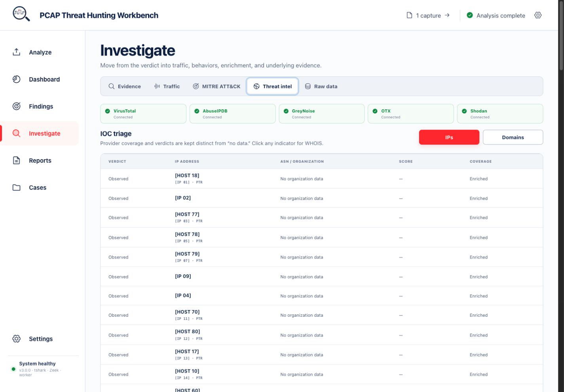The image size is (564, 392).
Task: Click the [HOST 78] indicator
Action: point(187,234)
